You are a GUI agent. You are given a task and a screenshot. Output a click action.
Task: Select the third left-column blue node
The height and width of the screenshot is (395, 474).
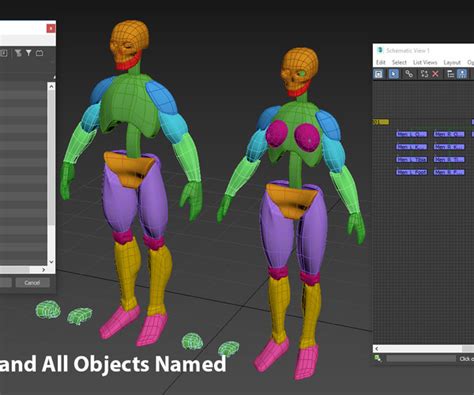click(412, 159)
